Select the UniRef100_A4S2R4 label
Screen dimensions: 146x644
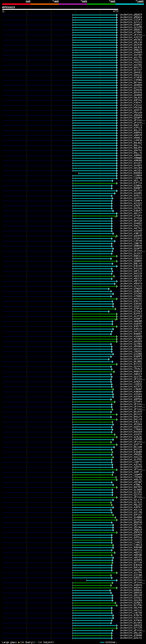click(x=131, y=168)
